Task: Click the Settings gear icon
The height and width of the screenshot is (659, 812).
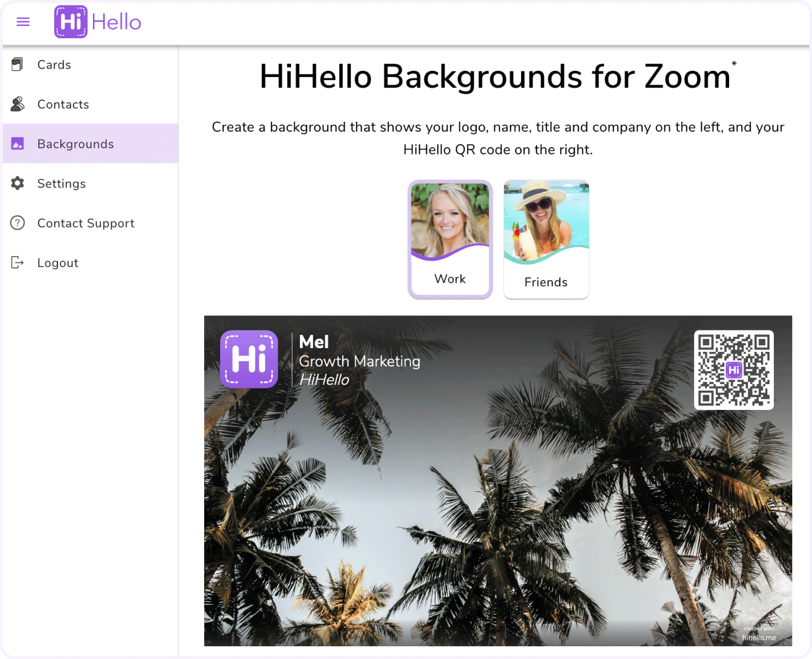Action: point(18,183)
